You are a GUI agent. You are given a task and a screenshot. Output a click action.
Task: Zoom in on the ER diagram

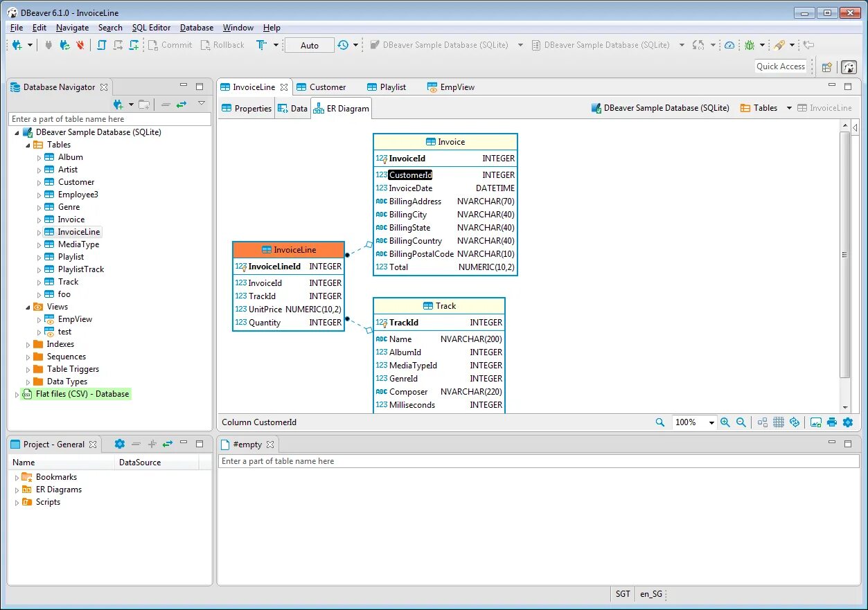(725, 422)
